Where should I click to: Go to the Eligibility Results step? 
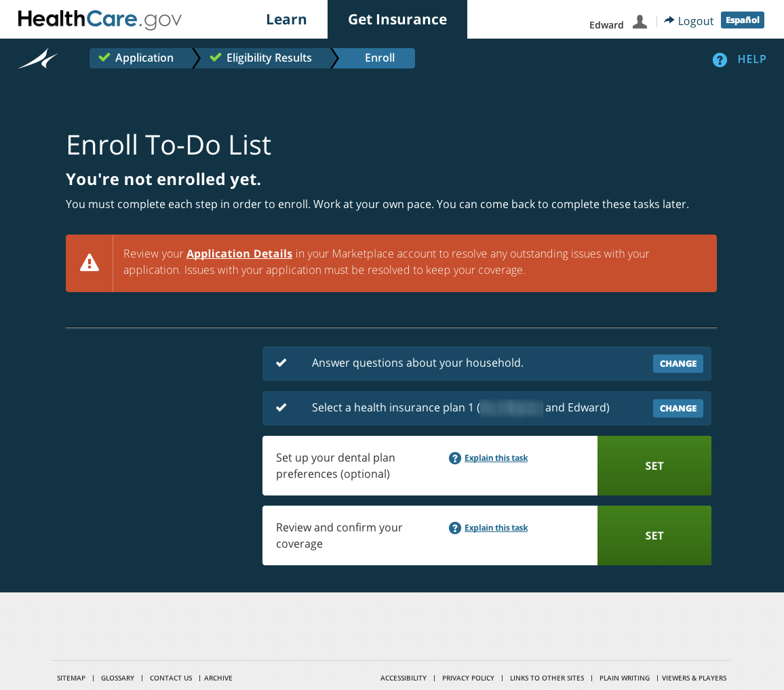[x=265, y=58]
